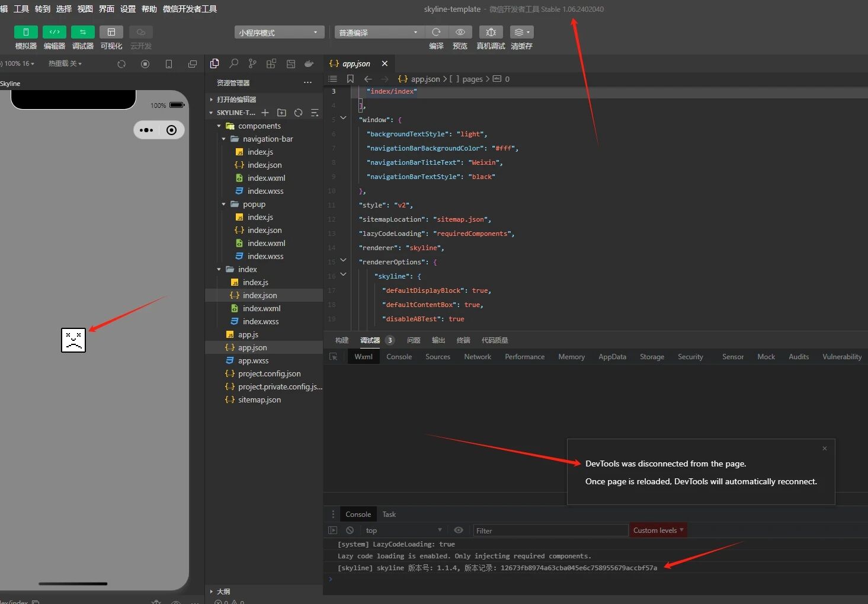
Task: Detach the simulator window
Action: (x=193, y=64)
